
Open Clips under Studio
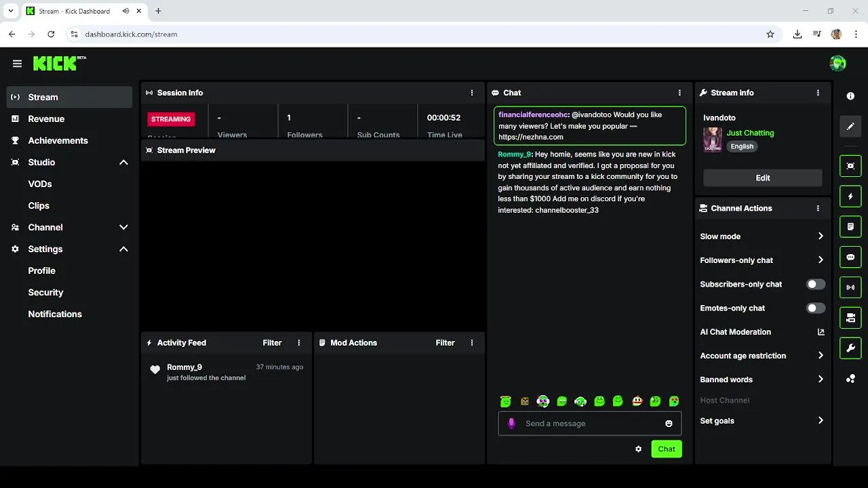point(39,205)
